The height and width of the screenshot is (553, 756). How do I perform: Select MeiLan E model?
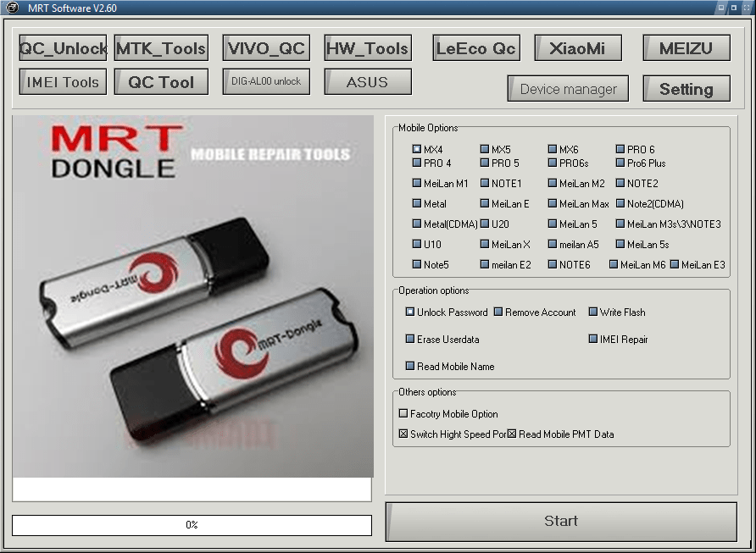tap(485, 203)
